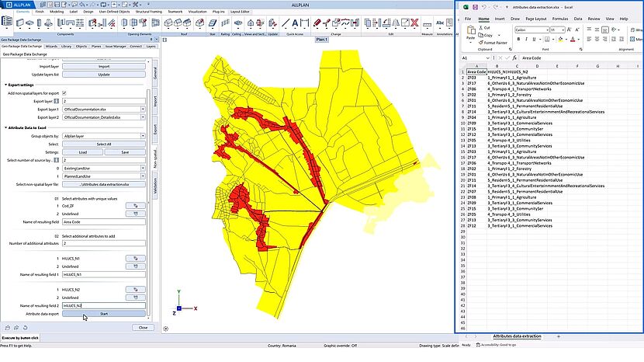Click the Bold icon in Excel ribbon
This screenshot has width=644, height=362.
coord(518,40)
